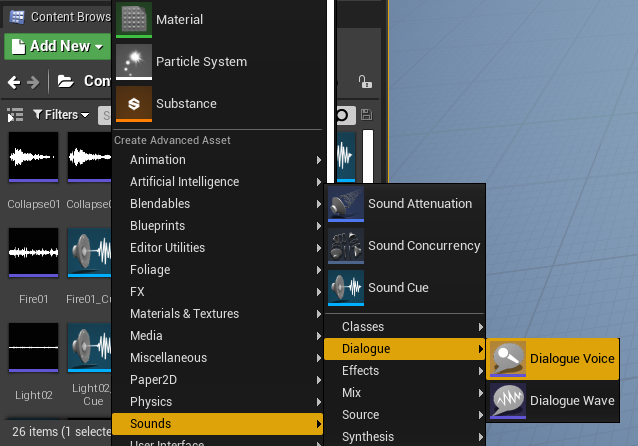Image resolution: width=638 pixels, height=446 pixels.
Task: Open the Effects sound submenu
Action: pos(404,371)
